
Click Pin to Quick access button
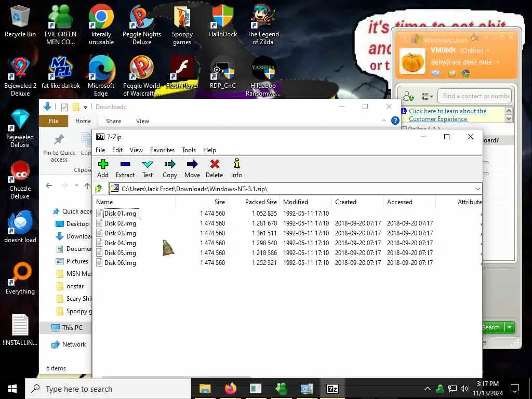[59, 148]
